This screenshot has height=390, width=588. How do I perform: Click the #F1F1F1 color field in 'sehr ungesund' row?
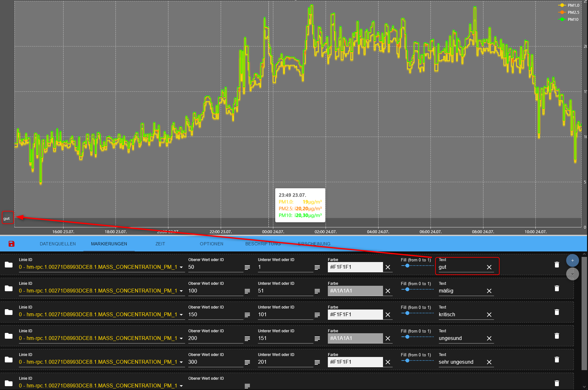click(355, 362)
